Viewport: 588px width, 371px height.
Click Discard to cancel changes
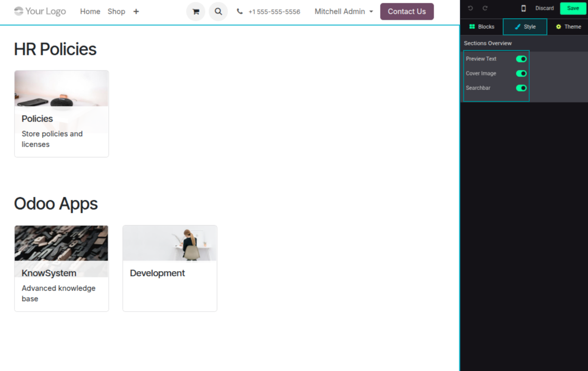pos(544,8)
